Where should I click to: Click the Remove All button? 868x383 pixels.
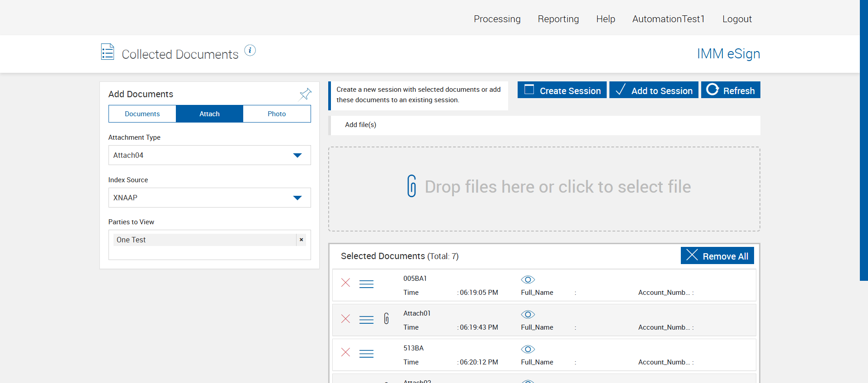(x=717, y=256)
